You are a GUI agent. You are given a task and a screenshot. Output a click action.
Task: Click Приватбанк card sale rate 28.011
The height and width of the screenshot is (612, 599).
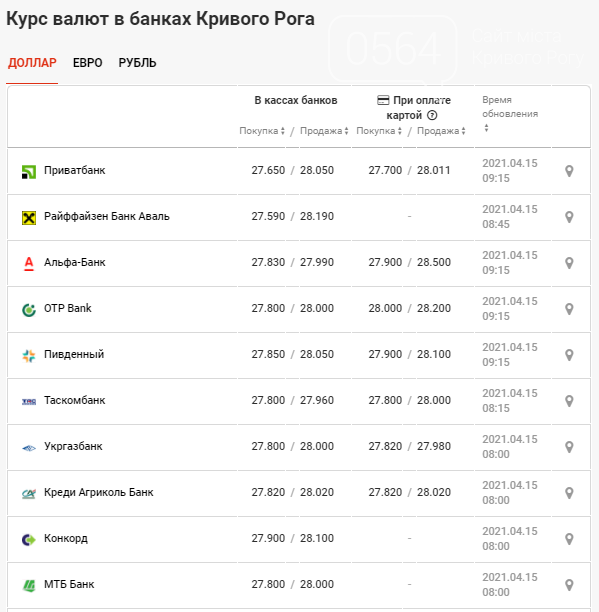click(434, 171)
